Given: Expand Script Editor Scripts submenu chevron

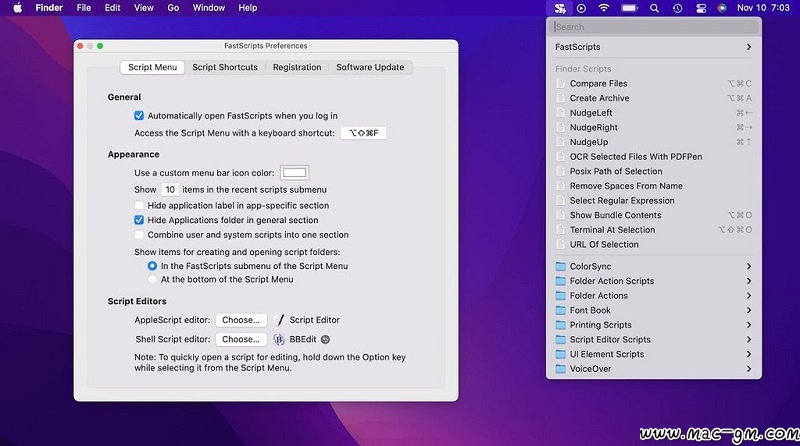Looking at the screenshot, I should click(748, 339).
